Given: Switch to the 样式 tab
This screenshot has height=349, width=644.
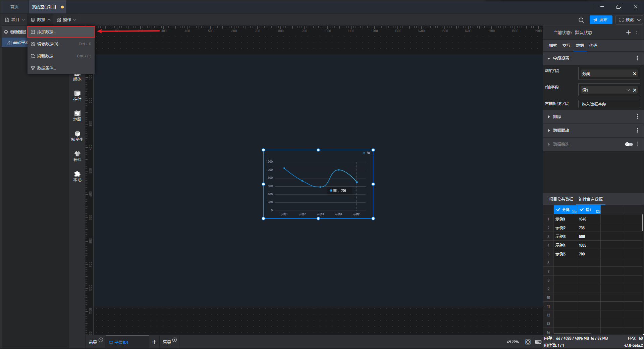Looking at the screenshot, I should click(553, 46).
